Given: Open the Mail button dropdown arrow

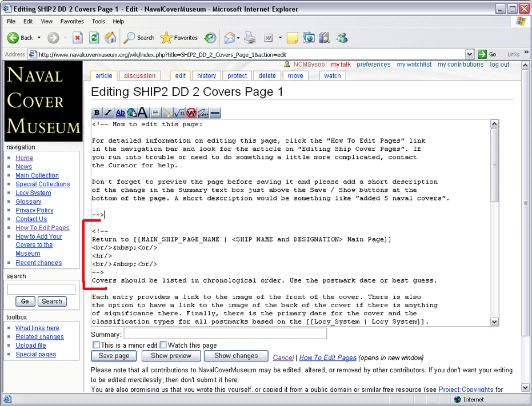Looking at the screenshot, I should coord(238,38).
